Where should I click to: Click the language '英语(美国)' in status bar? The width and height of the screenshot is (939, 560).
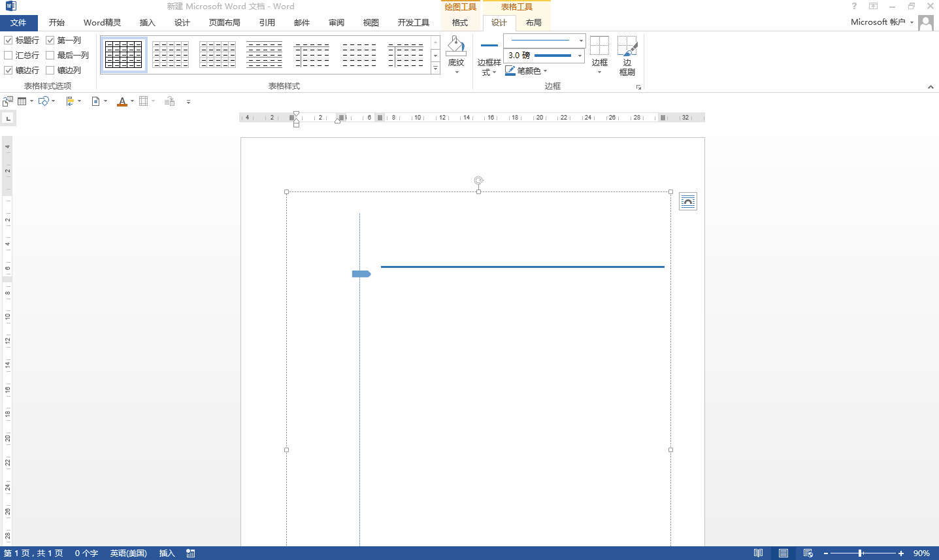coord(128,553)
